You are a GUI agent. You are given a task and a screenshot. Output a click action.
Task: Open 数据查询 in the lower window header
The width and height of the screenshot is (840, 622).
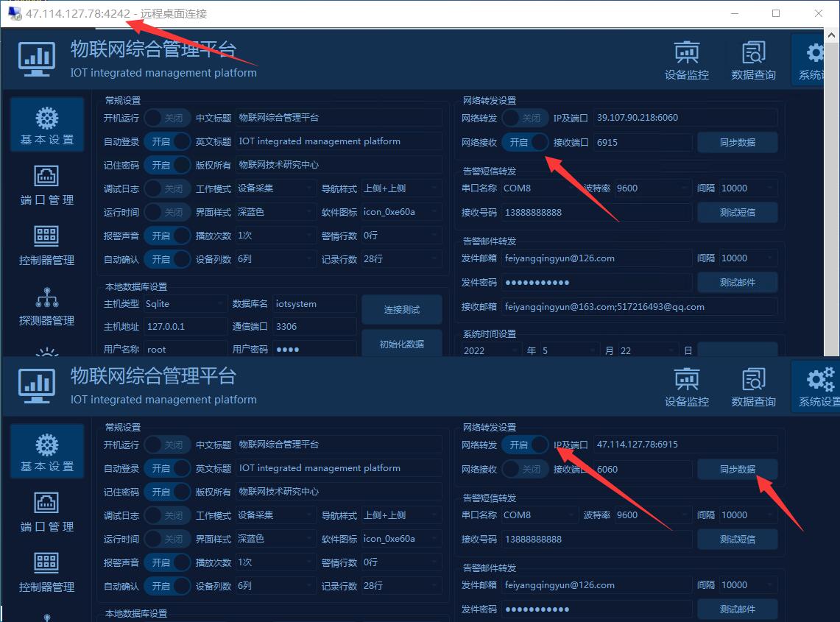tap(753, 387)
